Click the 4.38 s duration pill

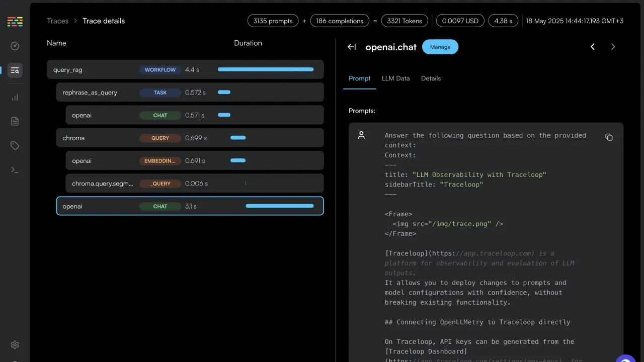[x=503, y=21]
